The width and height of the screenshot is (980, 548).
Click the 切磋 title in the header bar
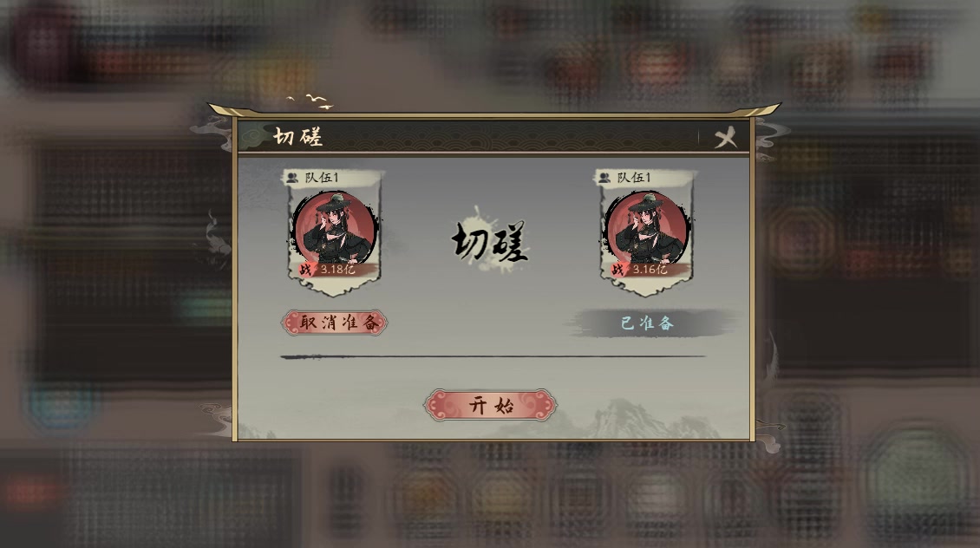[x=298, y=136]
